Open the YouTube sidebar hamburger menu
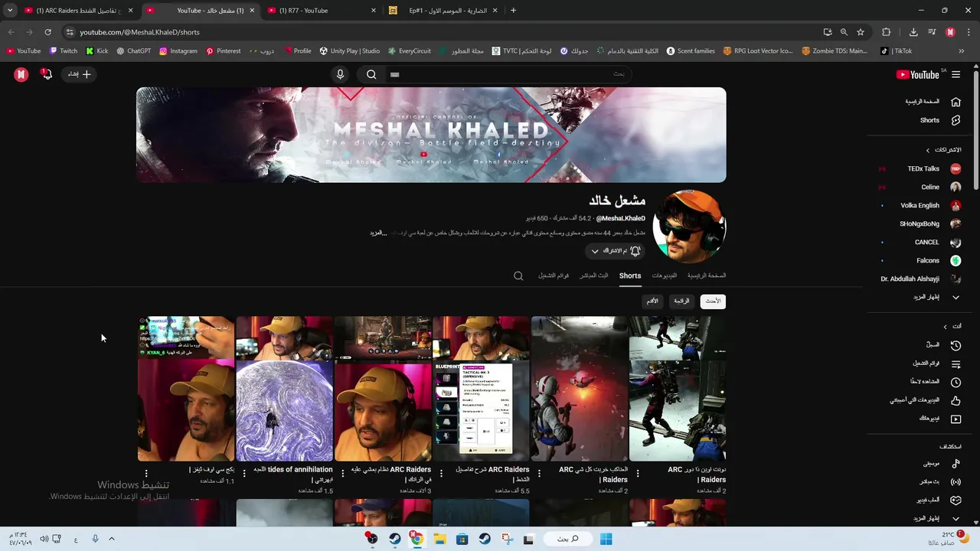This screenshot has height=551, width=980. coord(955,74)
